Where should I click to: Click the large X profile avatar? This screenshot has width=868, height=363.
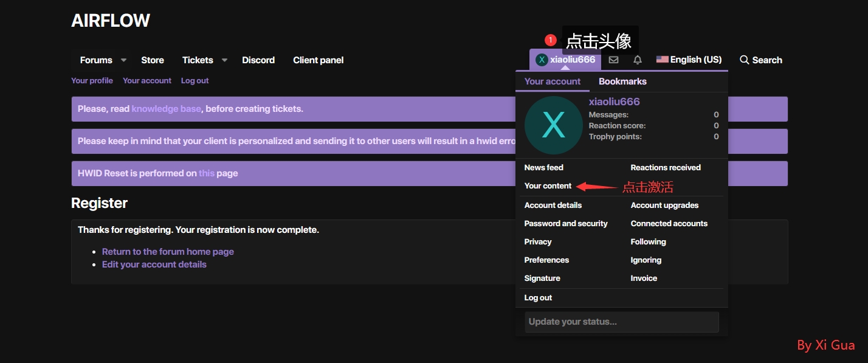(553, 125)
